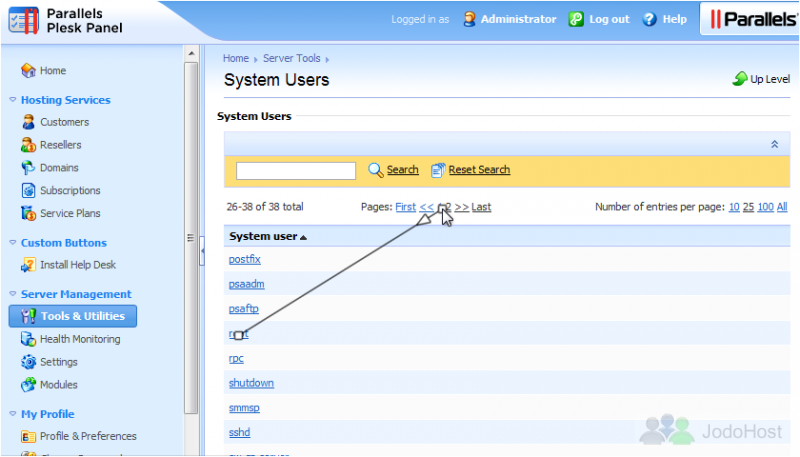Go to Last page link
Screen dimensions: 800x457
(481, 207)
